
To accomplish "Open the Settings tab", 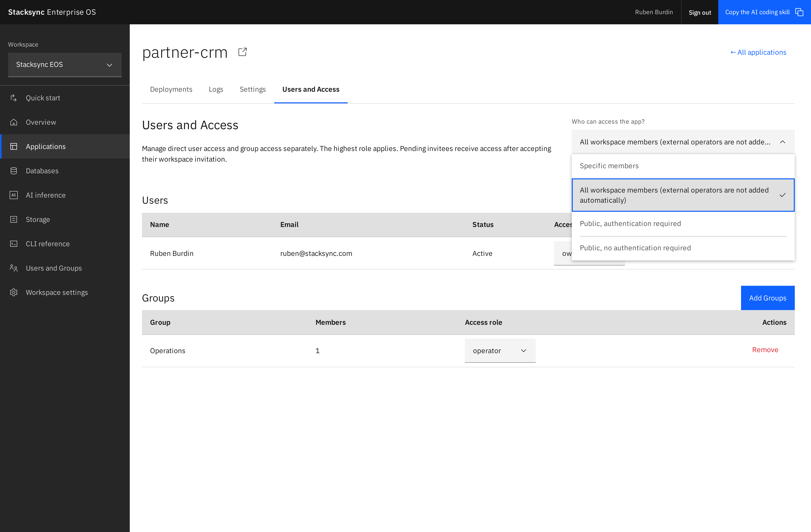I will click(x=253, y=90).
